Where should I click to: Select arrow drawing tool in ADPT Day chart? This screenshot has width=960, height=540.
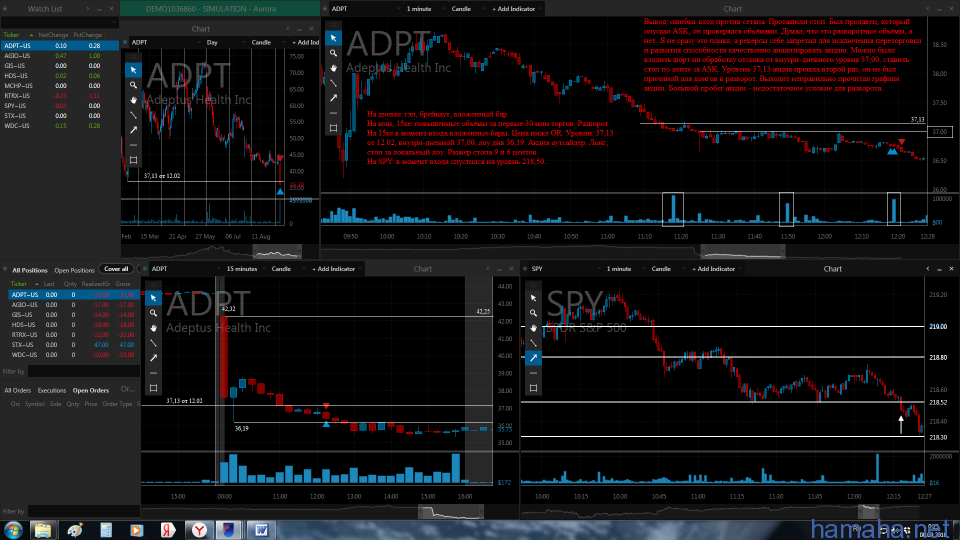click(x=133, y=130)
